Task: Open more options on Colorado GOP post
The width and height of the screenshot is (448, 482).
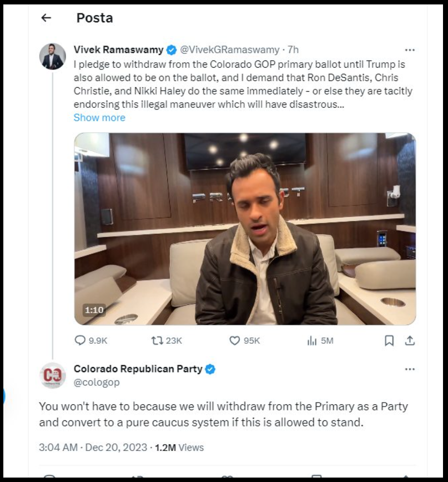Action: tap(410, 369)
